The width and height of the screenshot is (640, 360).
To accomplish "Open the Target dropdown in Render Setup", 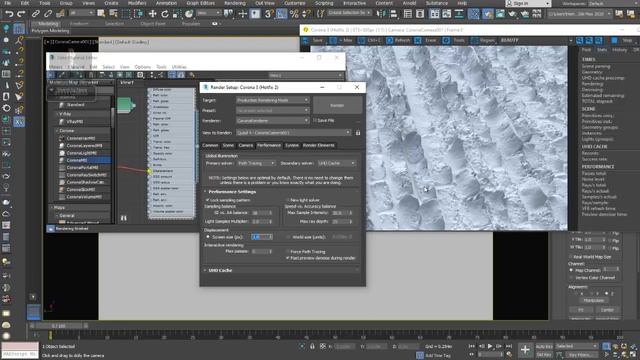I will point(273,100).
